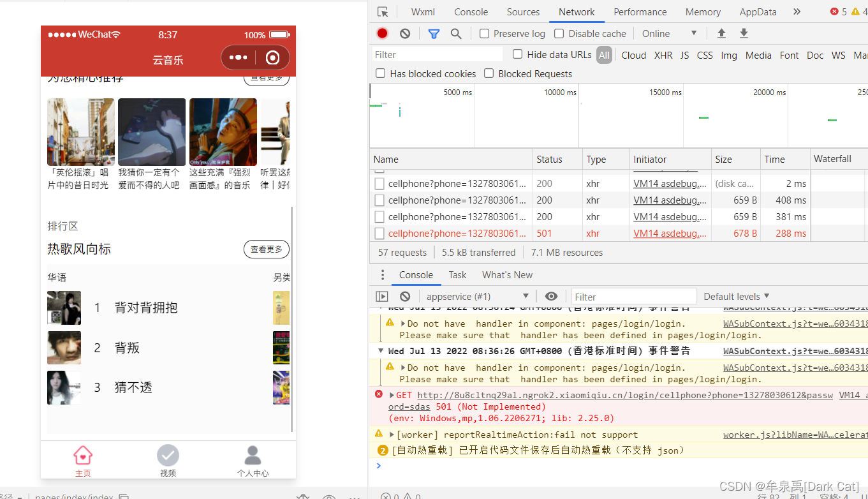This screenshot has width=868, height=499.
Task: Filter requests by JS type
Action: pyautogui.click(x=684, y=56)
